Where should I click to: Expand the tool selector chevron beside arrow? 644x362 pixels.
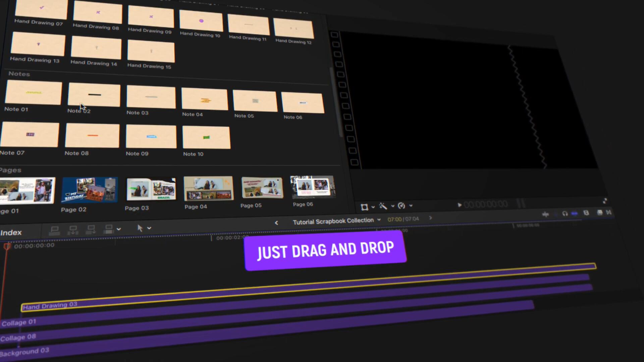[149, 228]
